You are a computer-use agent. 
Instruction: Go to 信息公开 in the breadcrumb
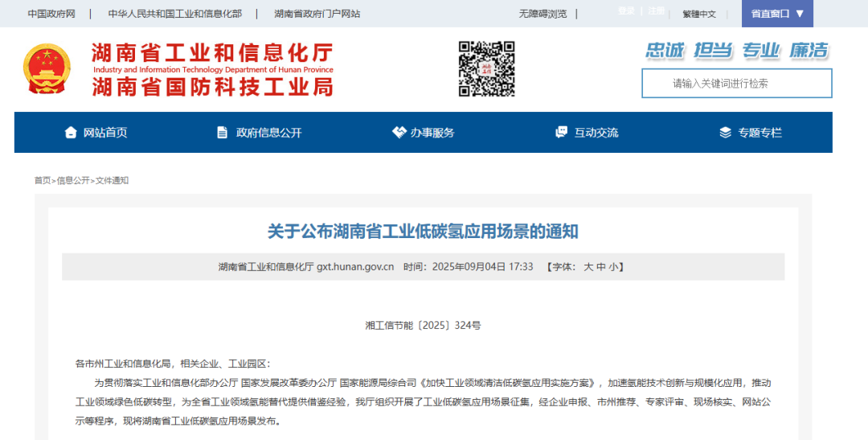pos(73,181)
